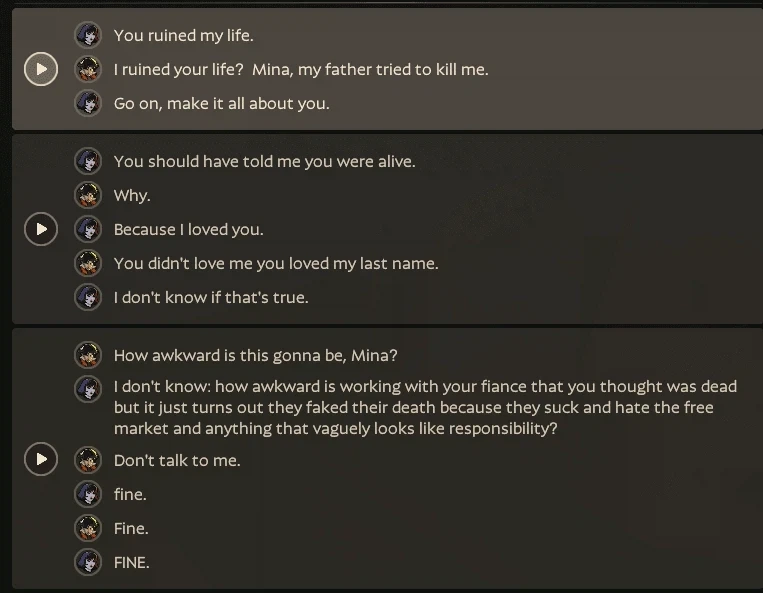This screenshot has width=763, height=593.
Task: Click portrait beside "I don't know if that's true."
Action: pos(88,297)
